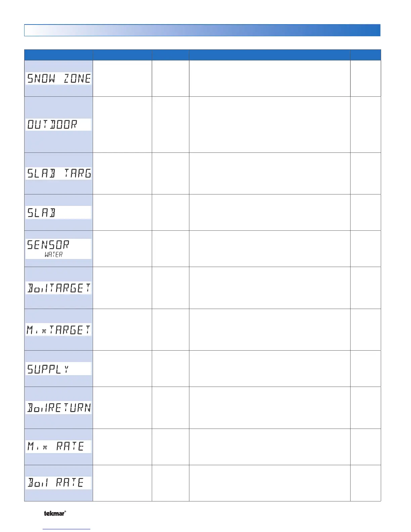Click the last column header cell
This screenshot has height=532, width=411.
(365, 55)
